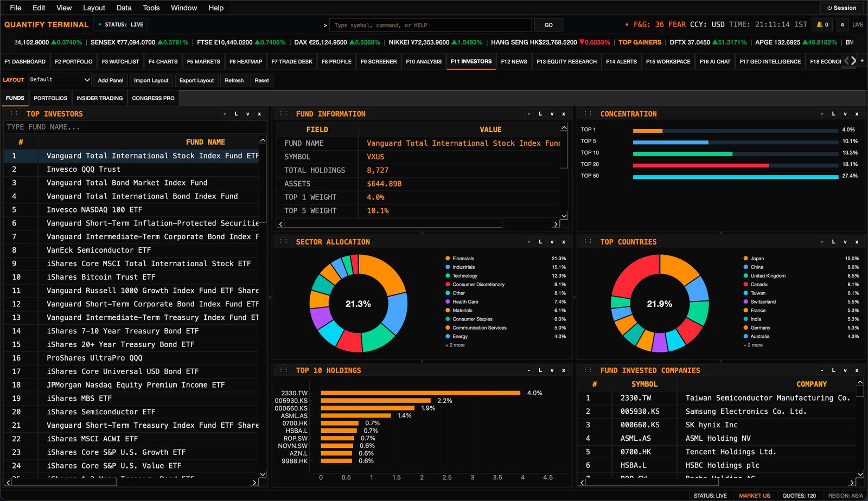Screen dimensions: 868x501
Task: Click the orange TOP 1 concentration bar
Action: tap(648, 131)
